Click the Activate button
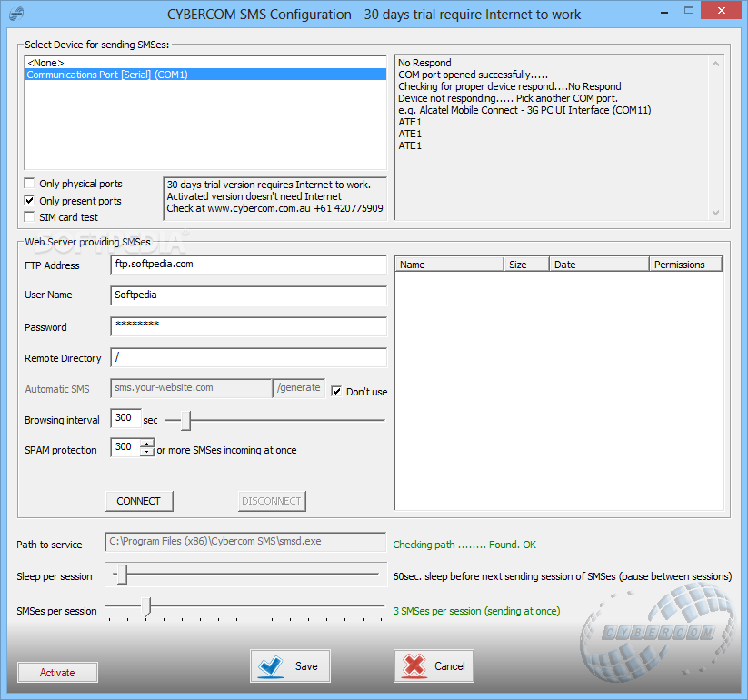748x700 pixels. coord(57,673)
